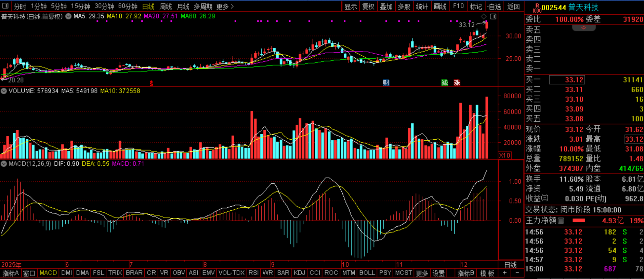Open the 更多 indicators list at bottom
This screenshot has height=279, width=644.
point(422,273)
